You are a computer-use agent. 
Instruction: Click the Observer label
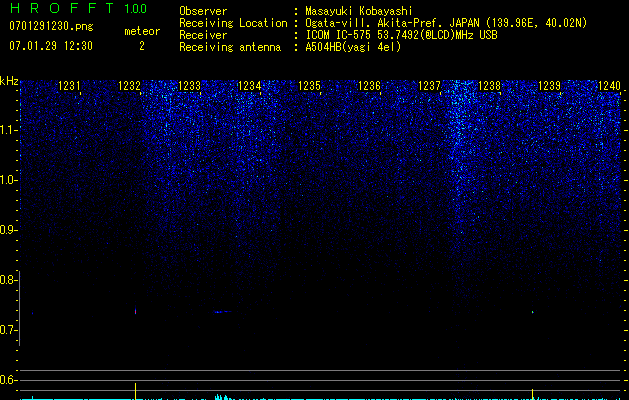[x=203, y=11]
